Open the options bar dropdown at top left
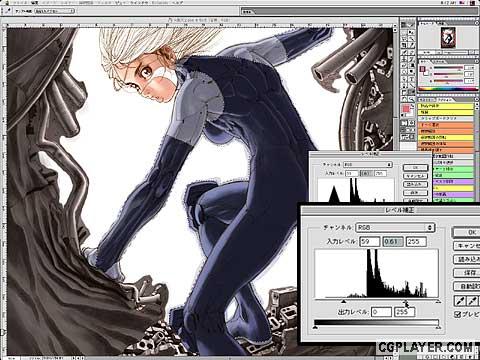 tap(54, 11)
